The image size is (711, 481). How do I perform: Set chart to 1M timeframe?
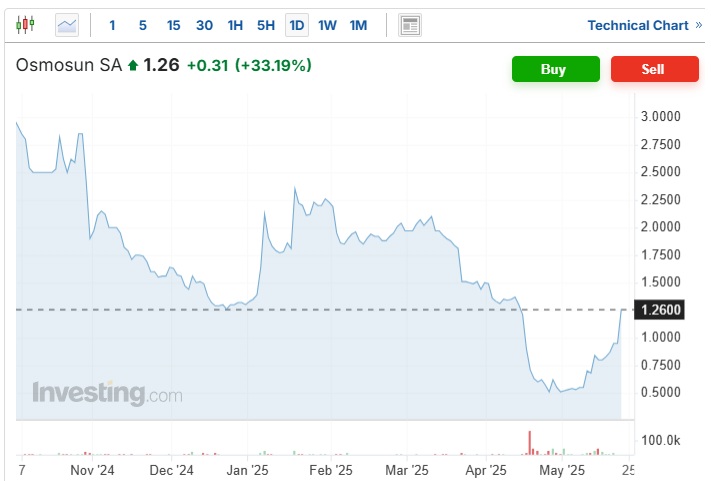click(359, 25)
